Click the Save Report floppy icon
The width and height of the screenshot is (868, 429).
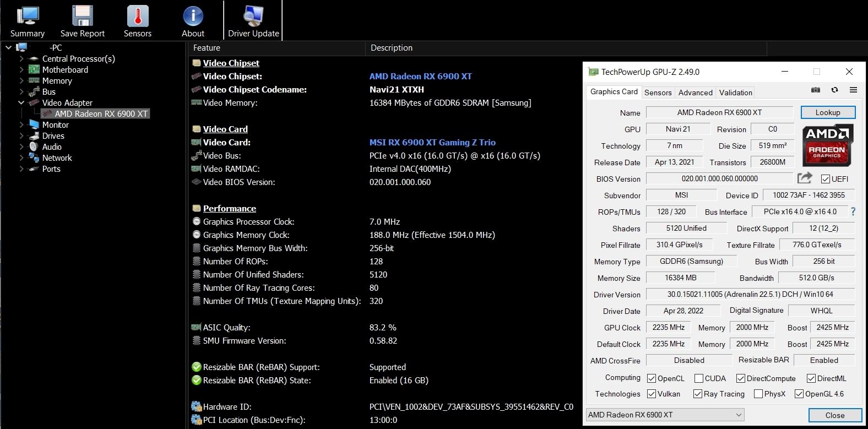tap(83, 16)
